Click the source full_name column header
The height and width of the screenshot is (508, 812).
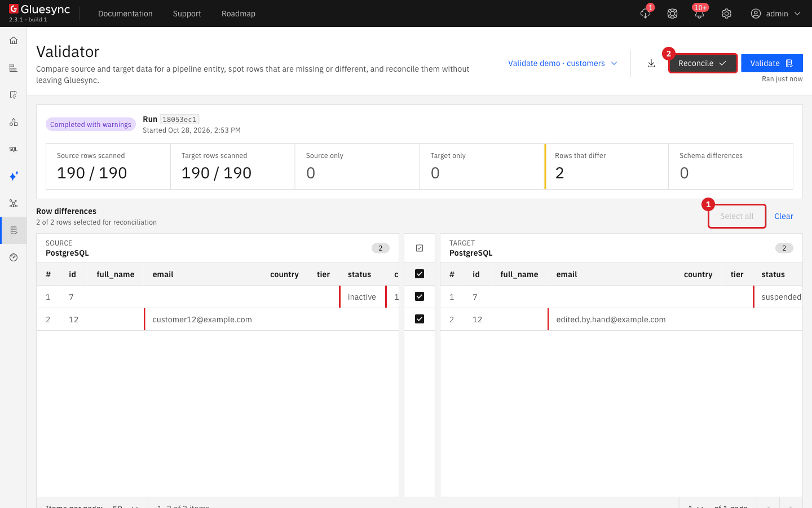116,274
